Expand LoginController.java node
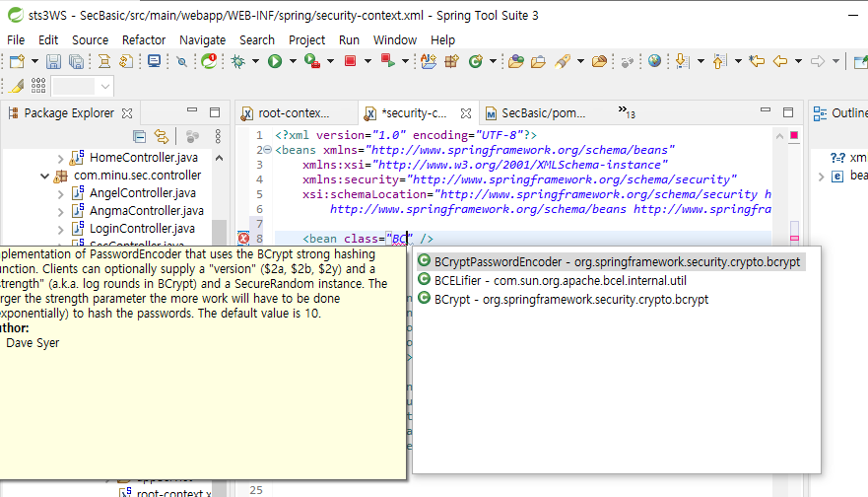Viewport: 868px width, 497px height. [60, 230]
